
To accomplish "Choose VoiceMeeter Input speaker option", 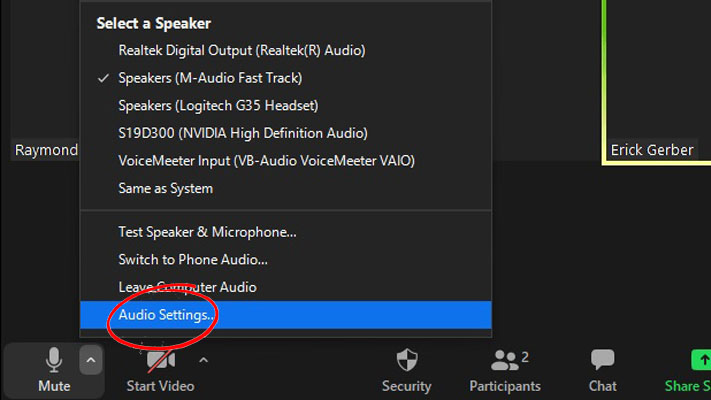I will coord(266,160).
